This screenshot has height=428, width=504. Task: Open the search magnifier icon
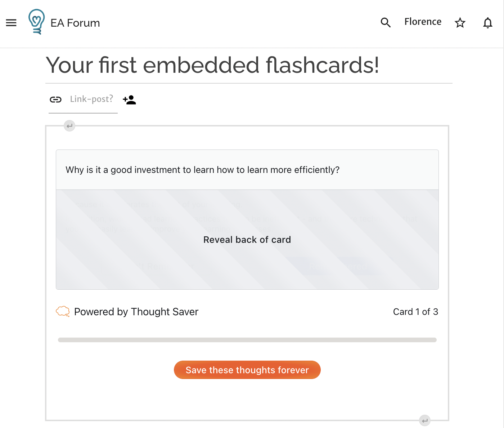click(386, 22)
